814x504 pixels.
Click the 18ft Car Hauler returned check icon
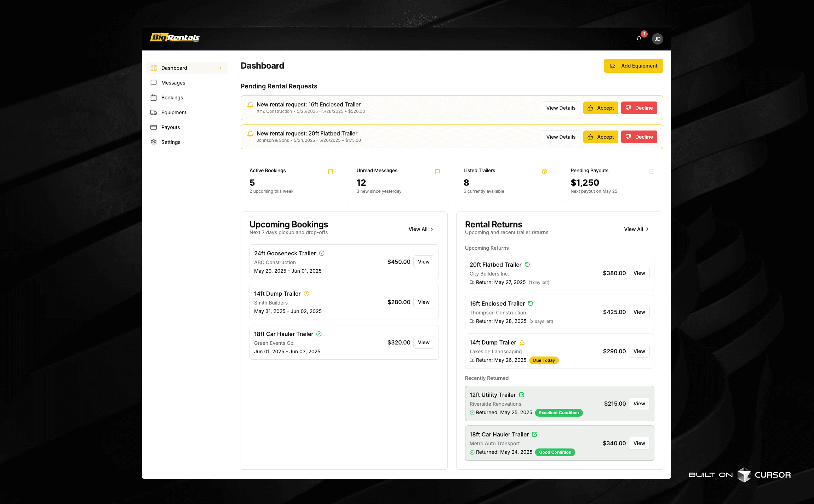pos(534,434)
